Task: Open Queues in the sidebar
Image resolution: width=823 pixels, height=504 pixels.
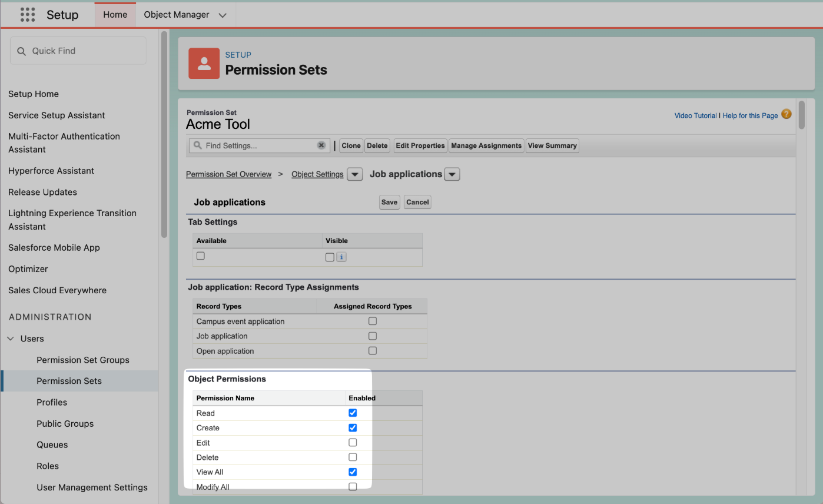Action: 52,445
